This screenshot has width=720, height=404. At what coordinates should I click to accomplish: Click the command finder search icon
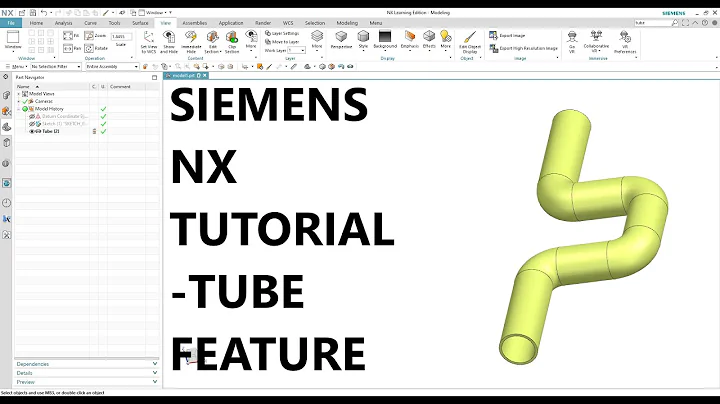pos(675,22)
